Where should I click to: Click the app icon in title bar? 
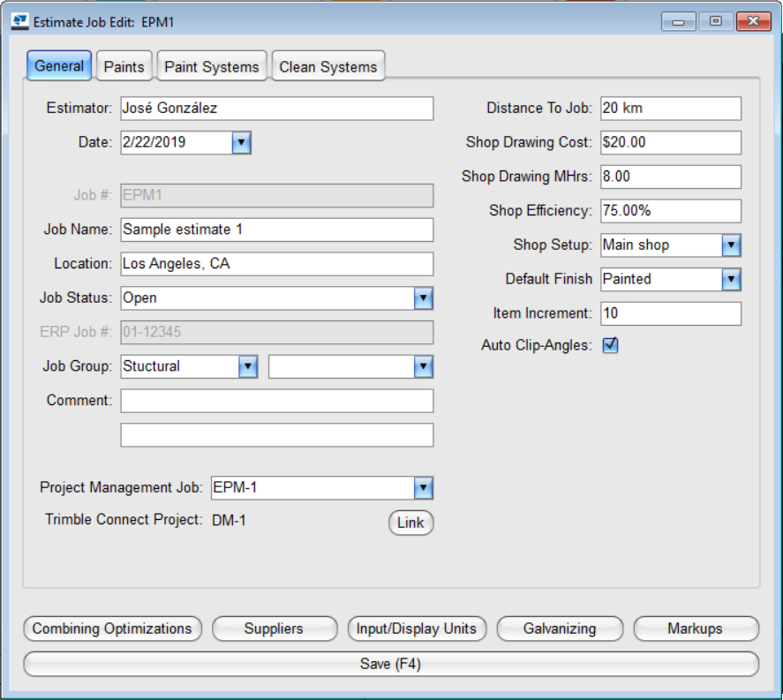tap(19, 21)
